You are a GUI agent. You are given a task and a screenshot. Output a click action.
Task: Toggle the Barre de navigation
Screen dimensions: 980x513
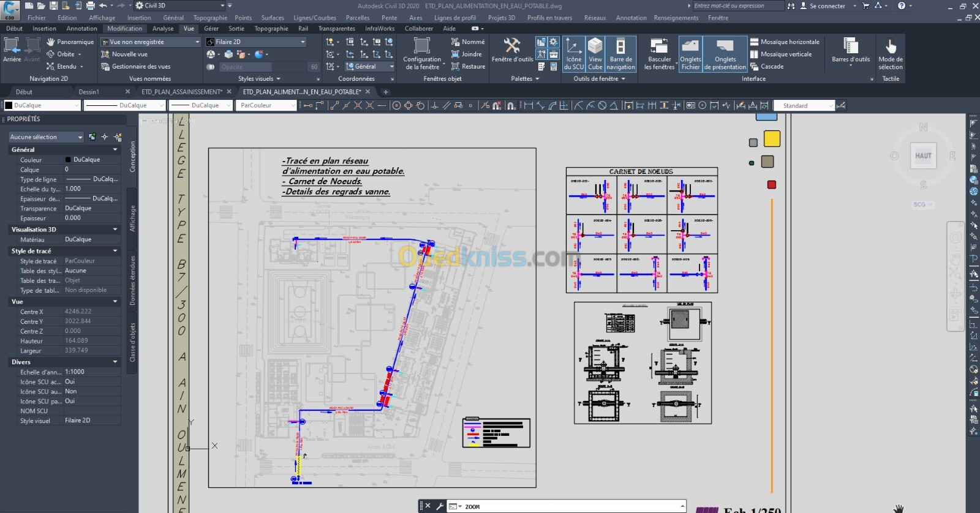click(x=621, y=53)
